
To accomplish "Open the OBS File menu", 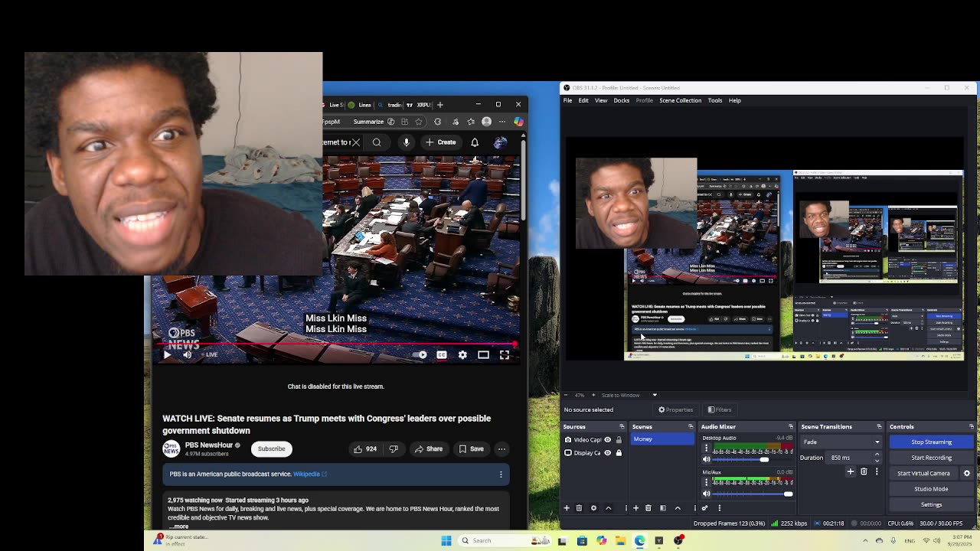I will pyautogui.click(x=568, y=100).
